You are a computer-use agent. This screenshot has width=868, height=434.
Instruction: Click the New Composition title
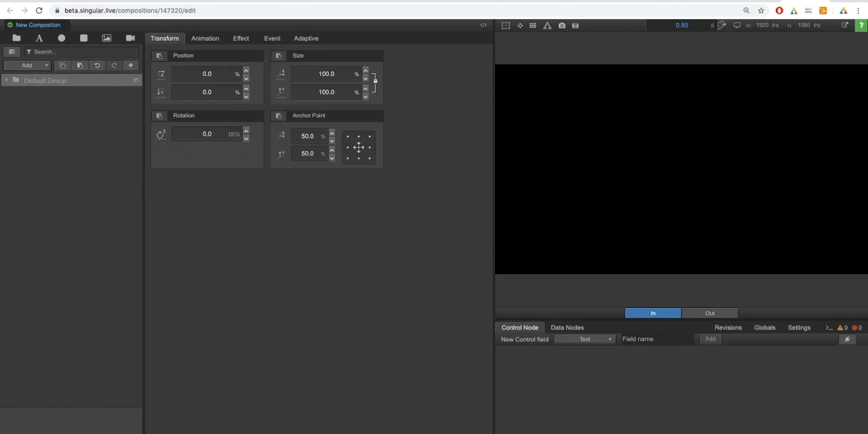[38, 25]
